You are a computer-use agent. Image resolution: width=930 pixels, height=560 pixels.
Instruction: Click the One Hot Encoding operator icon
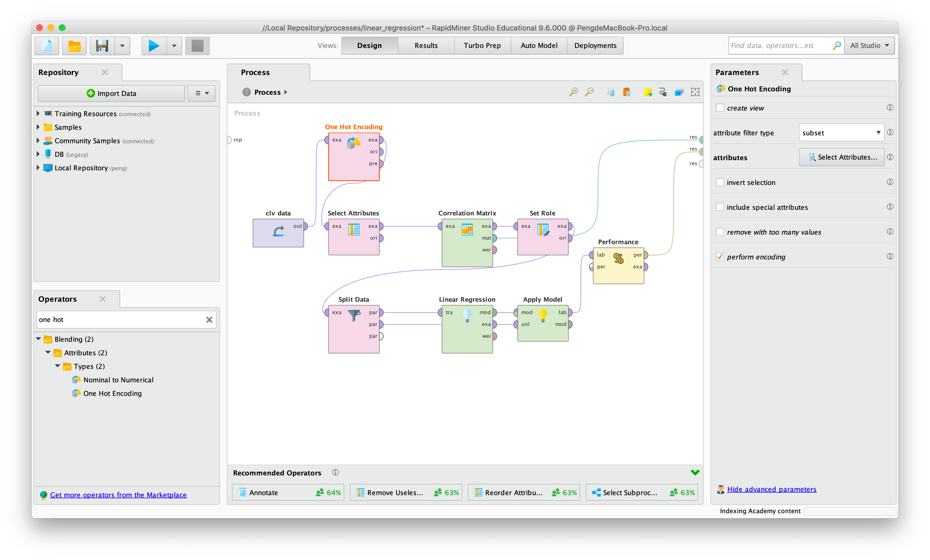354,143
